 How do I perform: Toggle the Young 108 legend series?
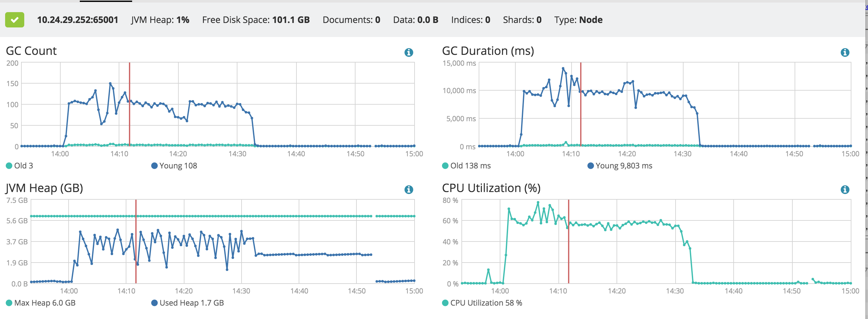pos(174,166)
